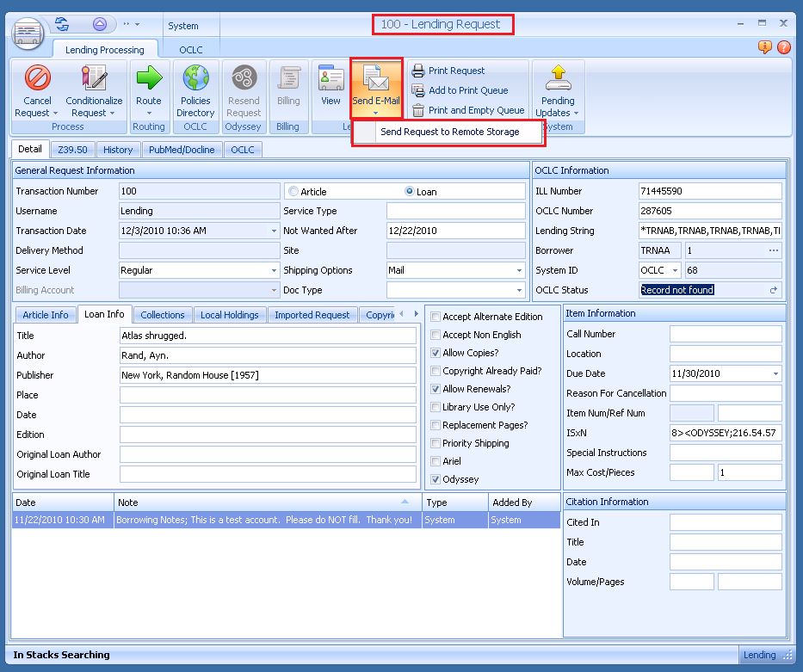This screenshot has height=672, width=803.
Task: Enable the Accept Alternate Edition checkbox
Action: point(435,317)
